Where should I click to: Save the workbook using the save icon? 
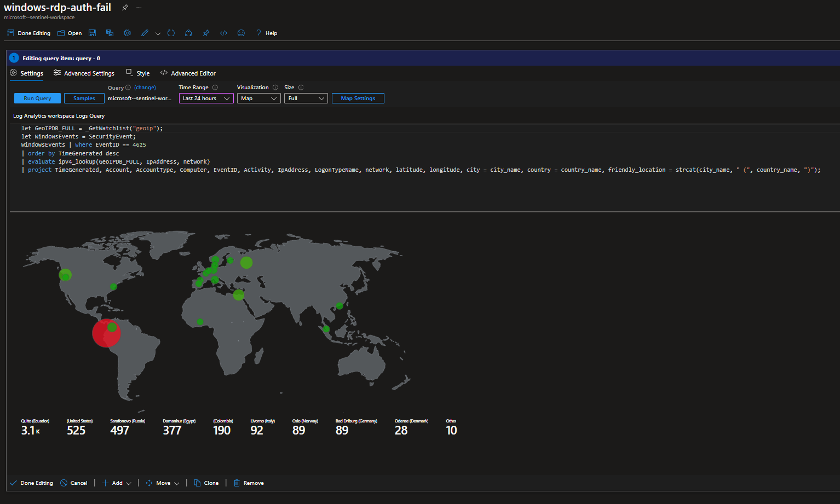[92, 33]
